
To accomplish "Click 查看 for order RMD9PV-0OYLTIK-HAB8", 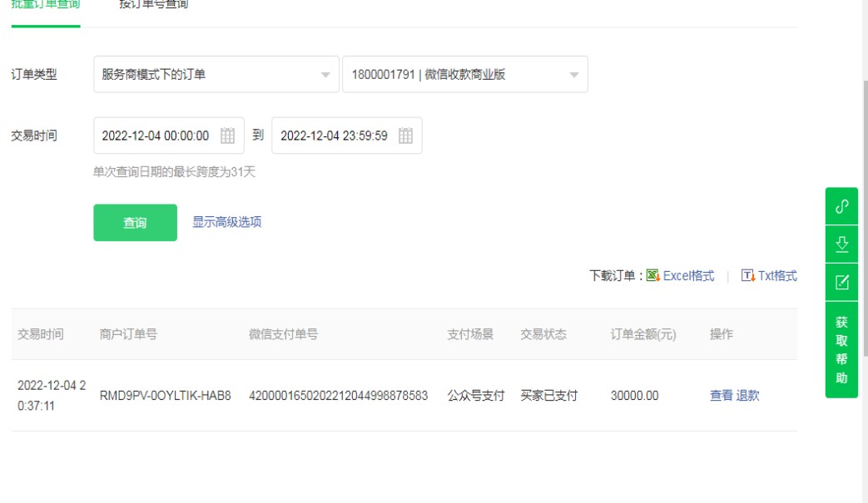I will pos(721,396).
